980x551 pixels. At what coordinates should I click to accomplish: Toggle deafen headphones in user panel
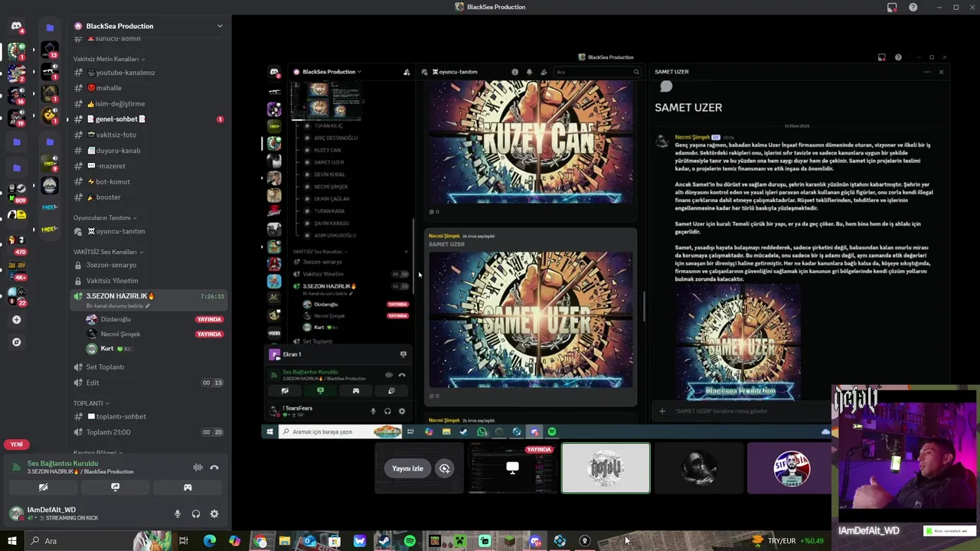(196, 514)
